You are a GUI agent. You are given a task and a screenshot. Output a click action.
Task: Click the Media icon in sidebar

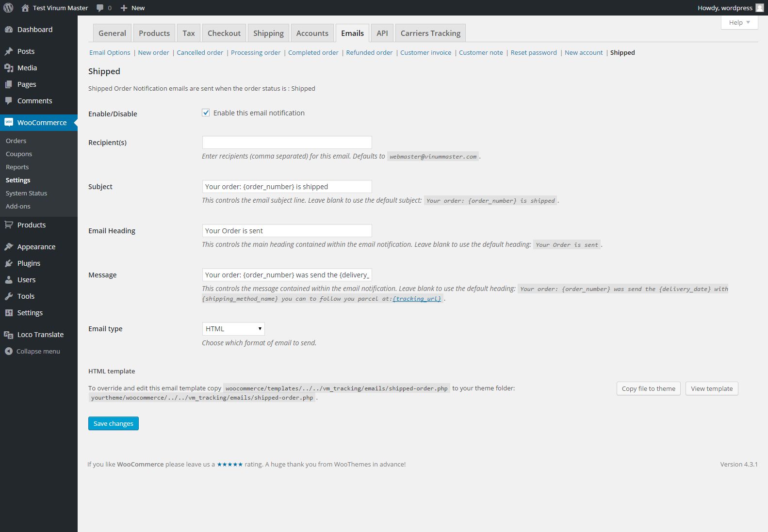coord(9,68)
